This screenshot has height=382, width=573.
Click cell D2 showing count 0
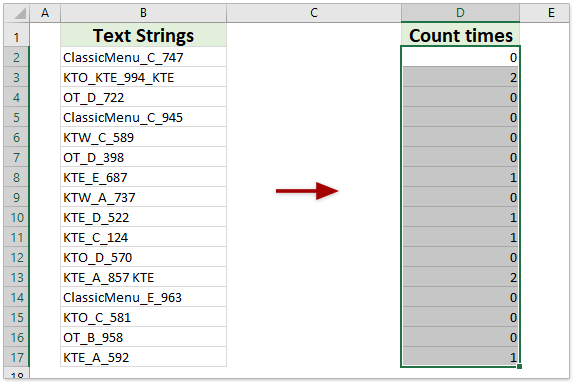460,57
